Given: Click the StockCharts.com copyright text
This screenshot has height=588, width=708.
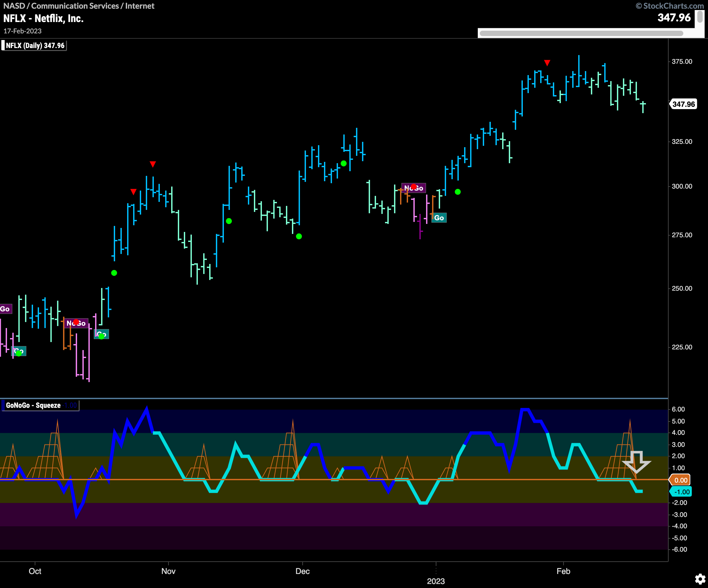Looking at the screenshot, I should click(x=670, y=6).
